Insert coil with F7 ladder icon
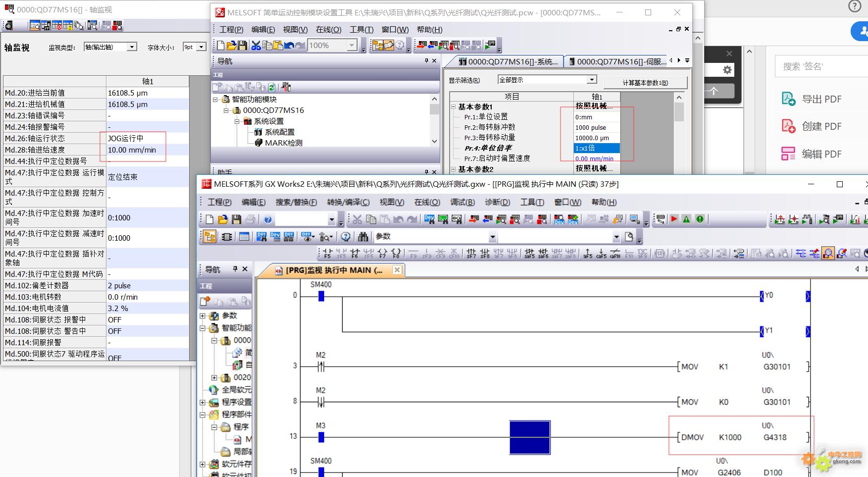This screenshot has width=868, height=477. [x=382, y=254]
